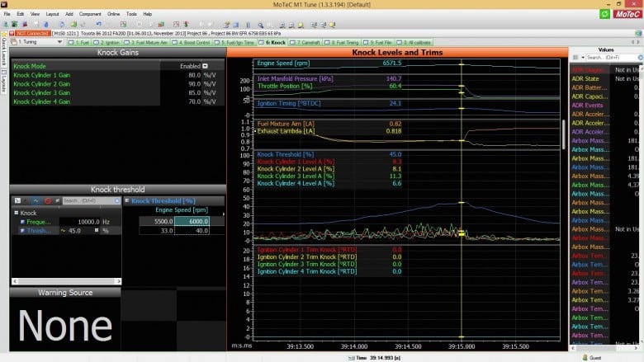Select the Engine Speed [rpm] graph legend entry
The height and width of the screenshot is (362, 644).
point(283,63)
